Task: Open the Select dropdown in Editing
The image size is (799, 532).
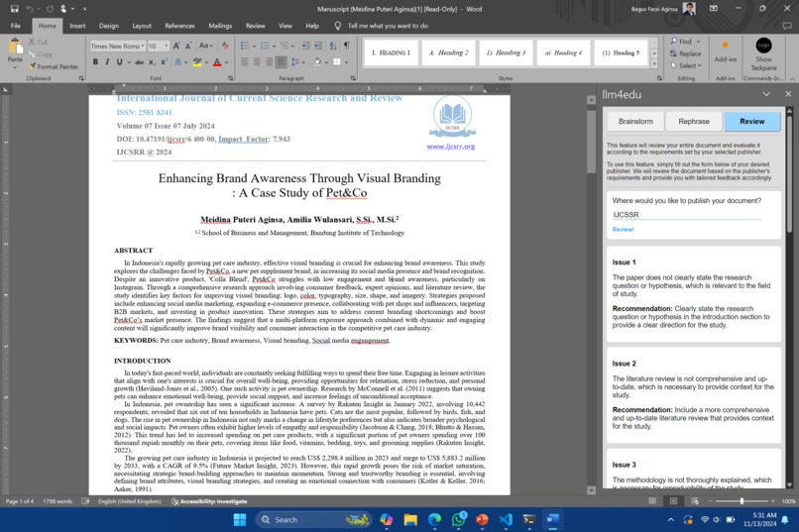Action: point(686,65)
